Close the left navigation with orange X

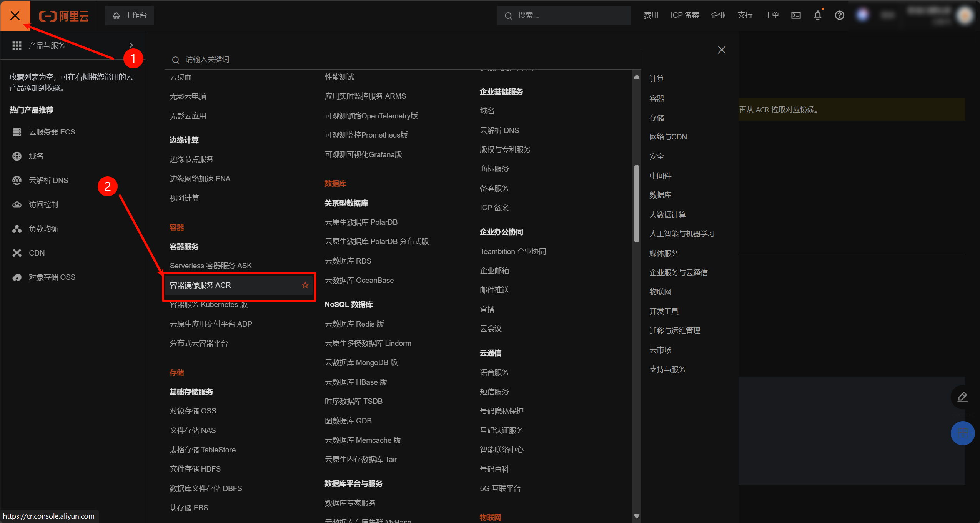[15, 15]
